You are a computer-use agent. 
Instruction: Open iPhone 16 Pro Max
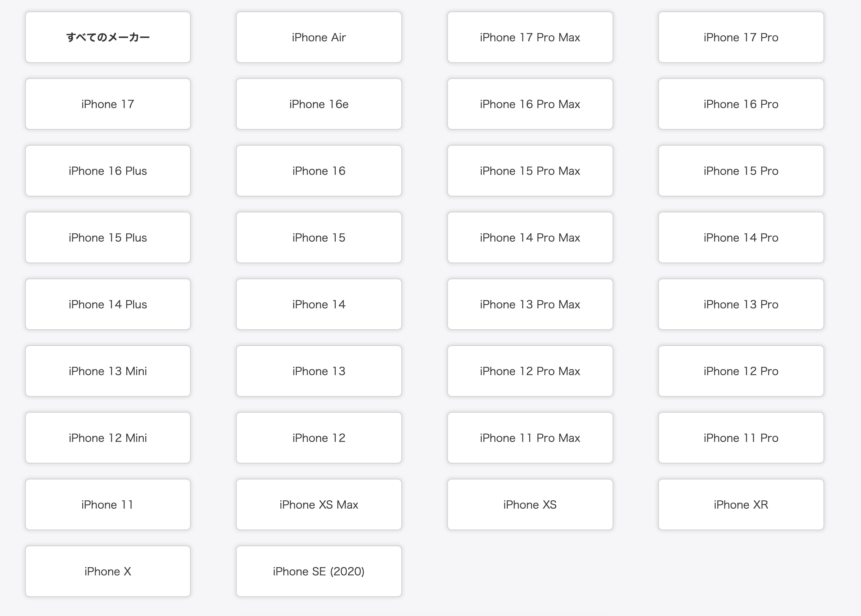530,104
